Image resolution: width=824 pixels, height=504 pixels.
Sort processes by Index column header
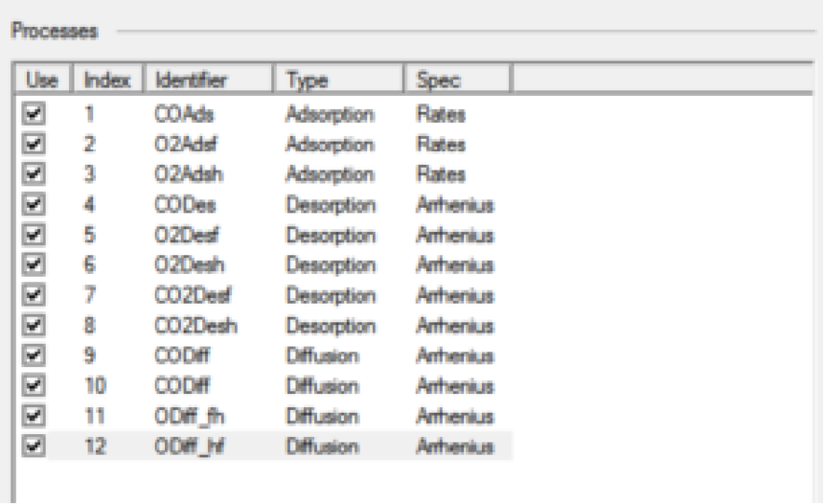tap(105, 79)
